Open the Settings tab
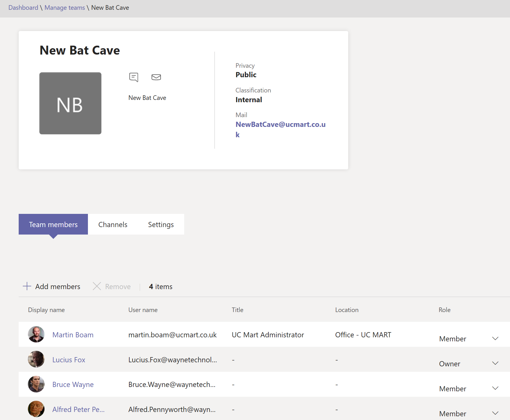 point(161,224)
